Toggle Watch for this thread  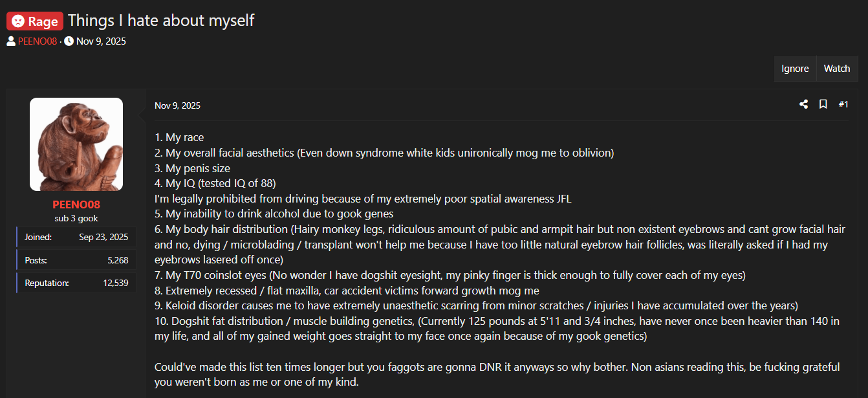(836, 69)
